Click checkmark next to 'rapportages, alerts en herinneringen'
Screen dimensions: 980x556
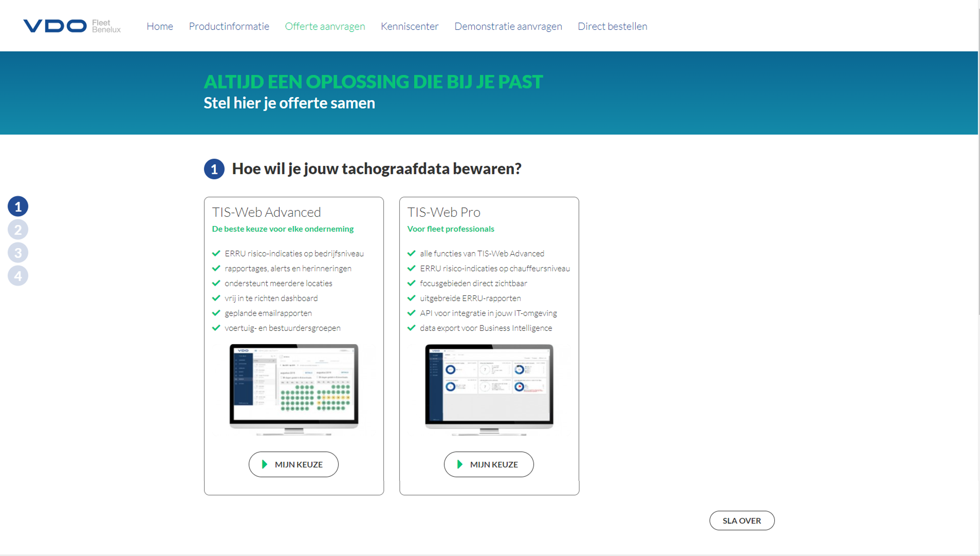[216, 268]
